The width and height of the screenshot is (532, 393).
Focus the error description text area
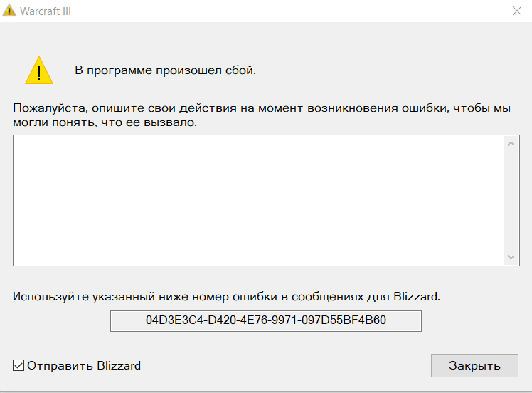pyautogui.click(x=257, y=199)
